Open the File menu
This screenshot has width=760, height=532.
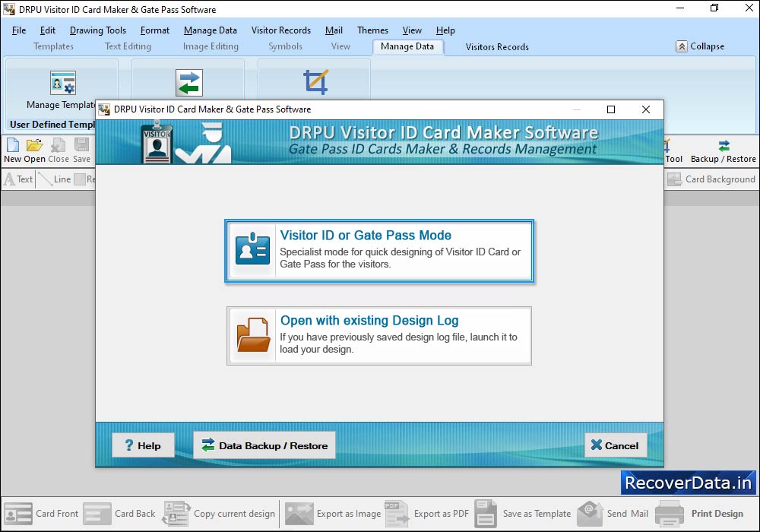(x=19, y=30)
